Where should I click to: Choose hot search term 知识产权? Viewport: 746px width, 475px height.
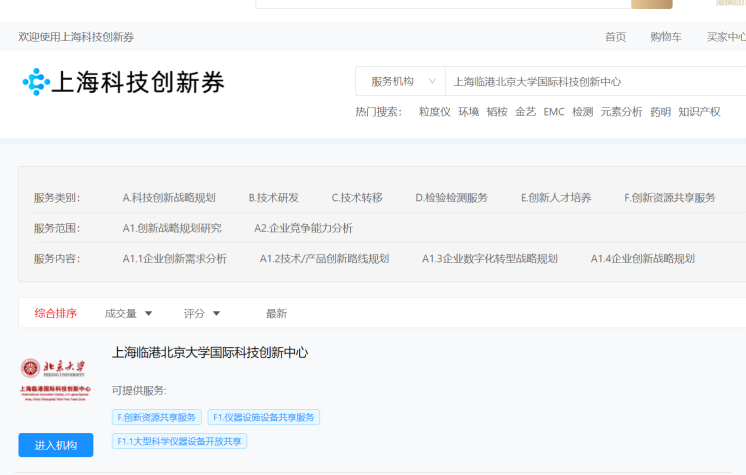pos(699,112)
